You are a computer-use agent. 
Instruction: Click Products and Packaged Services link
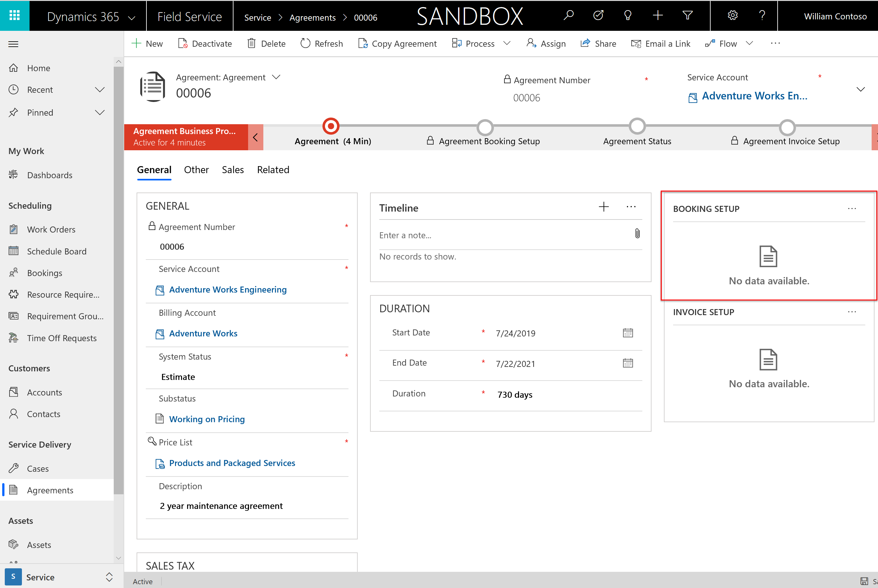click(232, 463)
